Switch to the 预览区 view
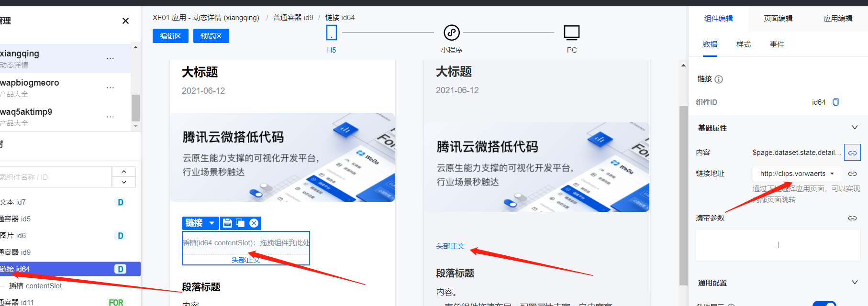868x306 pixels. (x=211, y=36)
